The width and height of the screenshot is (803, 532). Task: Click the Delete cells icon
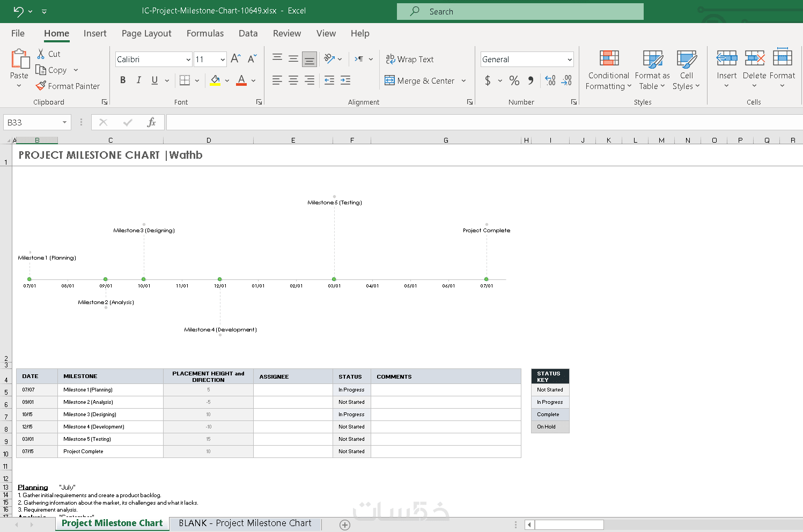755,58
